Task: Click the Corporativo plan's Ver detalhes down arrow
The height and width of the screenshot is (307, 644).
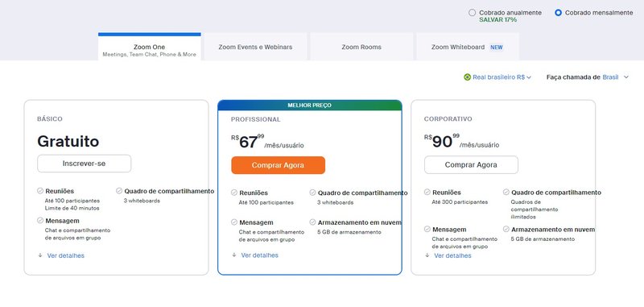Action: click(427, 255)
